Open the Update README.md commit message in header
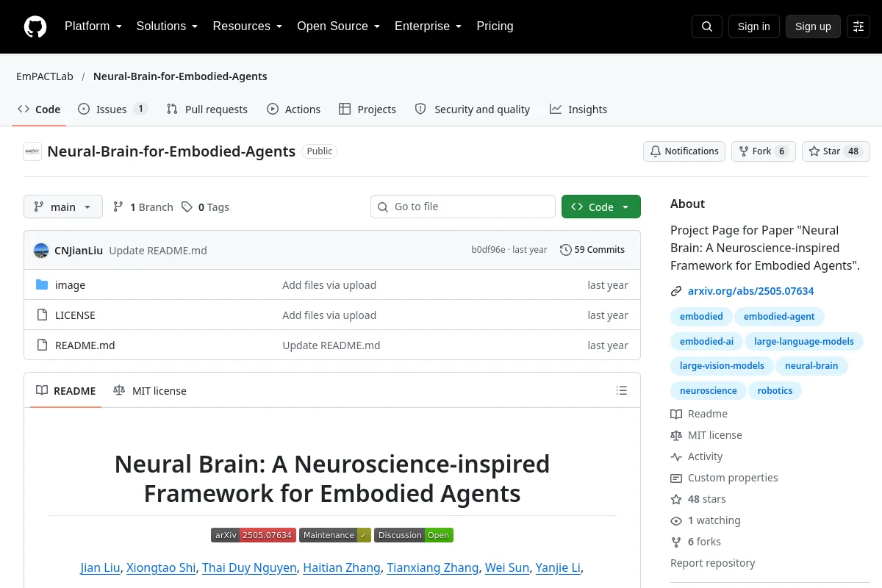Image resolution: width=882 pixels, height=588 pixels. click(x=158, y=251)
